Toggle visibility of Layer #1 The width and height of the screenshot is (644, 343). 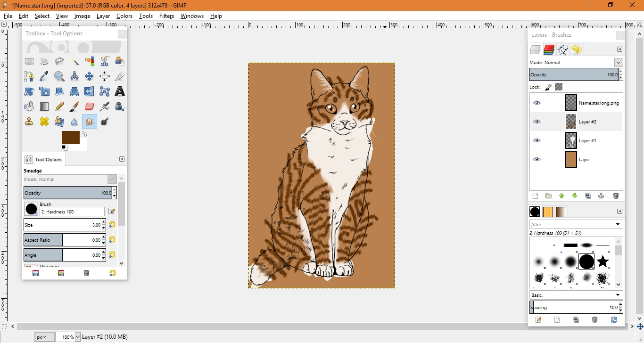point(537,140)
